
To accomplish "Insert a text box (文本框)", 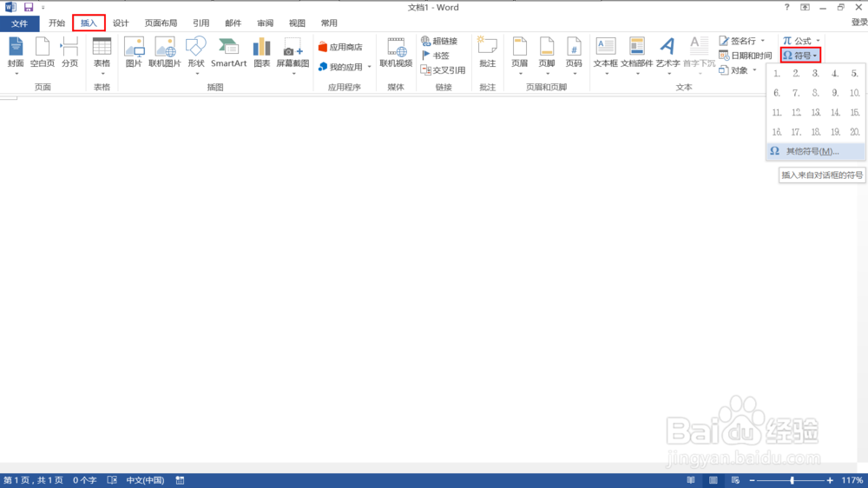I will pyautogui.click(x=606, y=56).
